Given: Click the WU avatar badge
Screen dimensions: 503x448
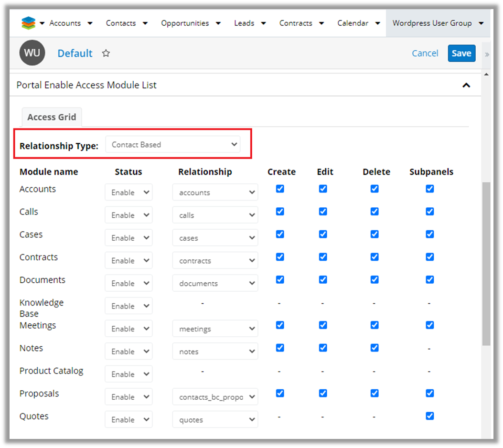Looking at the screenshot, I should [x=32, y=53].
